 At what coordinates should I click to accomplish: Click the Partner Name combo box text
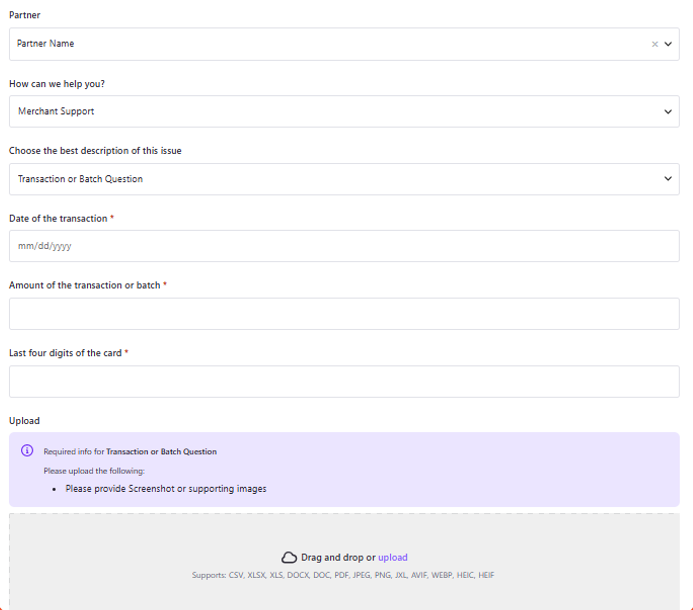[46, 44]
